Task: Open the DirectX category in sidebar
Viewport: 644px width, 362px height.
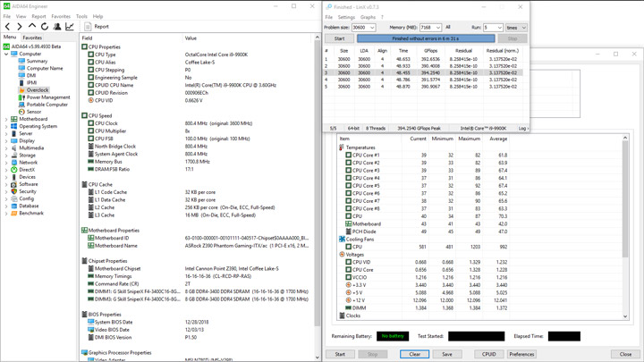Action: (27, 170)
